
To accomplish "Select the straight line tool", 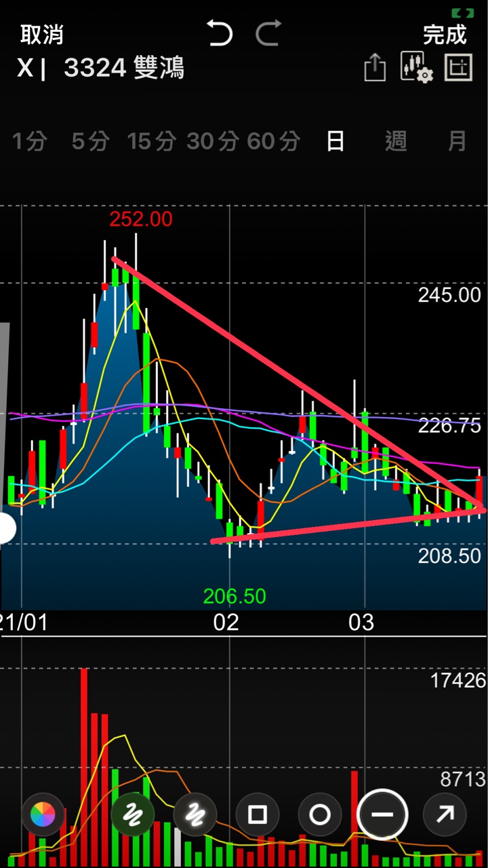I will pos(382,814).
